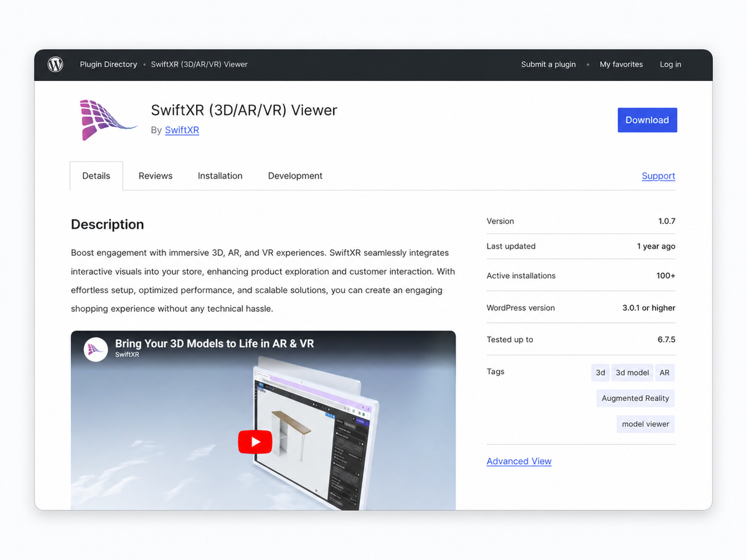Open the Support link
Screen dimensions: 747x560
coord(659,175)
